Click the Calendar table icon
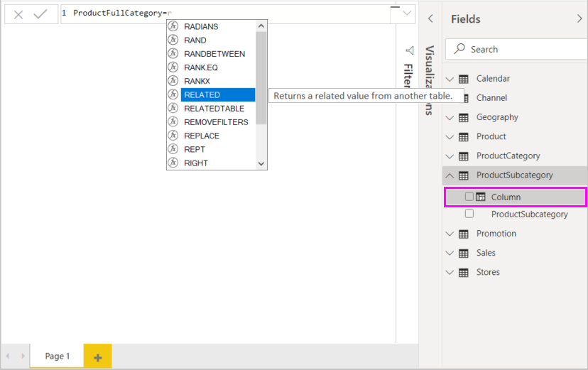588x370 pixels. point(464,79)
